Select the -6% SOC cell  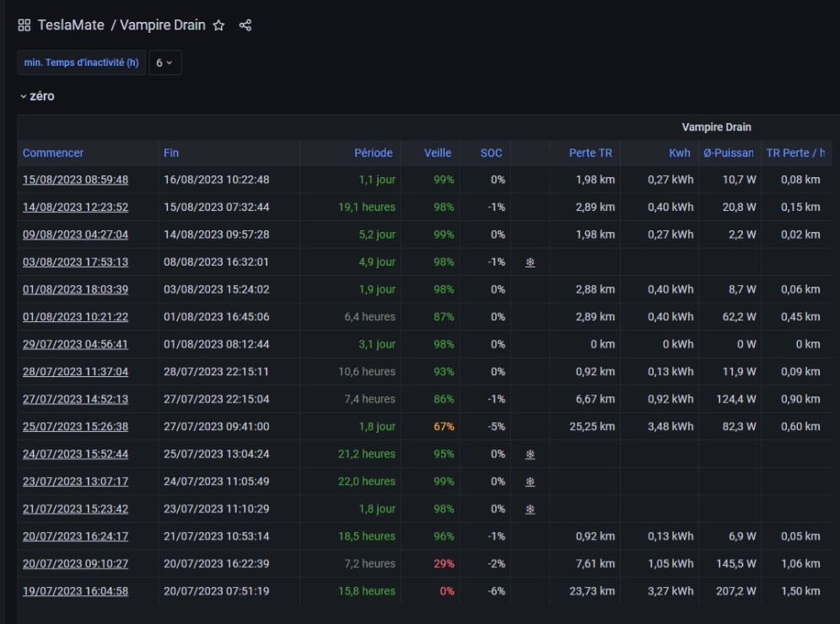coord(496,591)
